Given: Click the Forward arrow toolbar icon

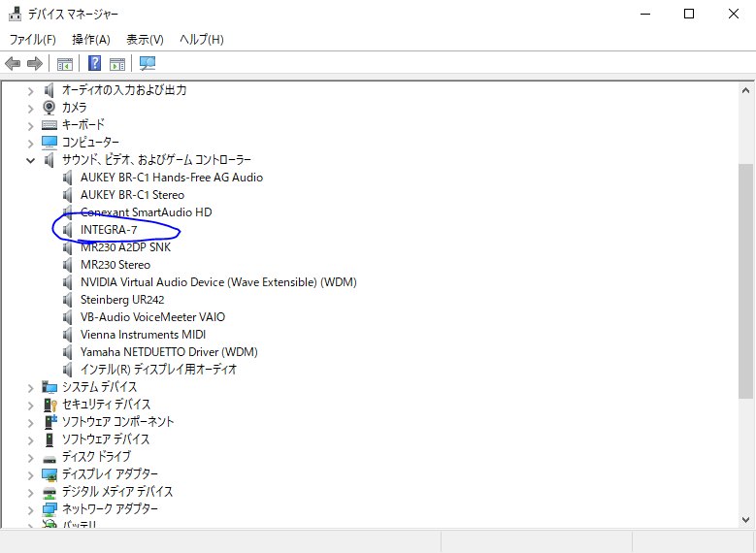Looking at the screenshot, I should tap(35, 63).
